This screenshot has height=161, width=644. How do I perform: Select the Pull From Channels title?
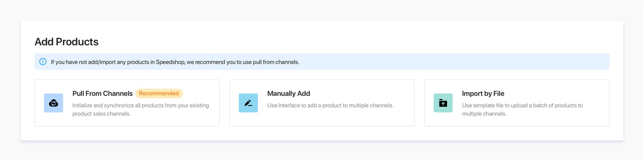[x=103, y=93]
